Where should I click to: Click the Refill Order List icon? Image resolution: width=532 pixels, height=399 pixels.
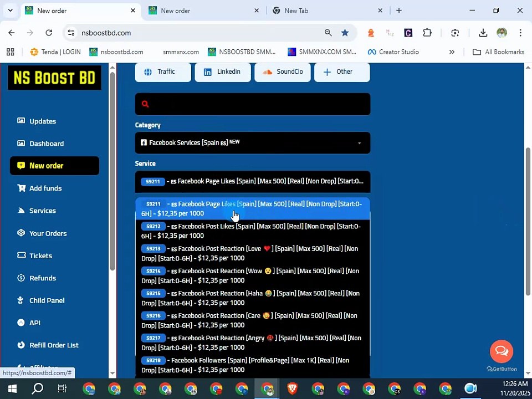pyautogui.click(x=21, y=345)
